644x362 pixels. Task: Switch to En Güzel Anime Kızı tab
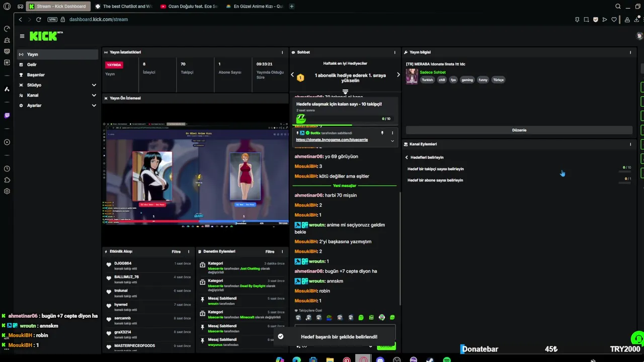255,7
